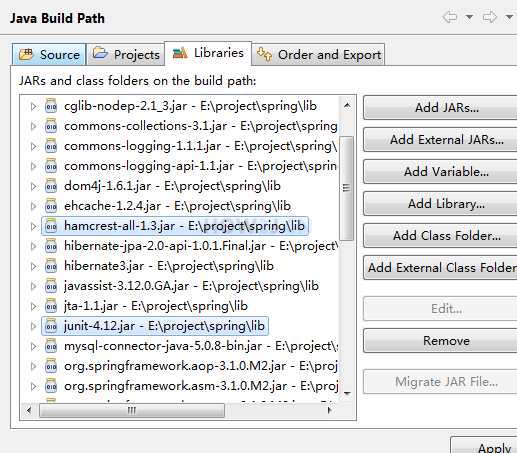This screenshot has height=453, width=517.
Task: Click the jar icon of jta-1.1.jar
Action: point(51,306)
